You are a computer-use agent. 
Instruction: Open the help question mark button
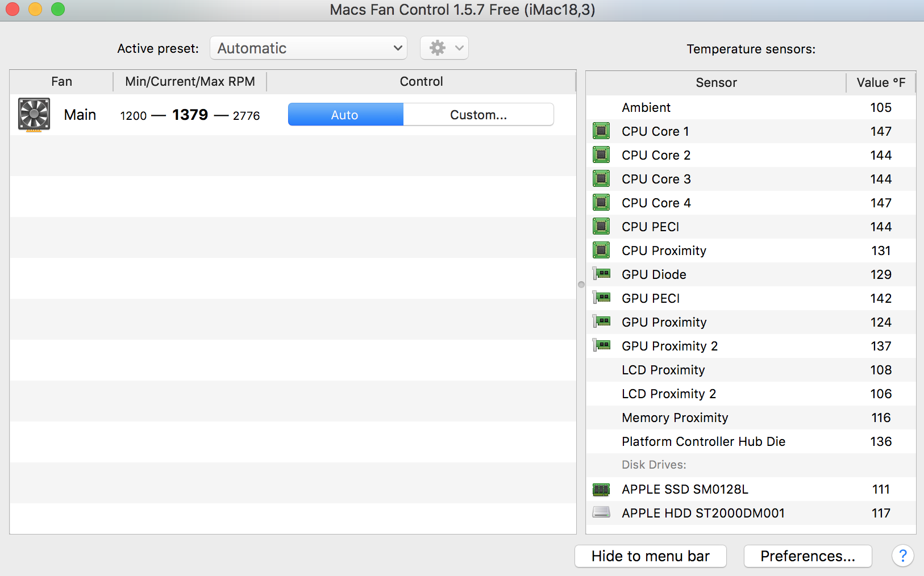tap(902, 556)
